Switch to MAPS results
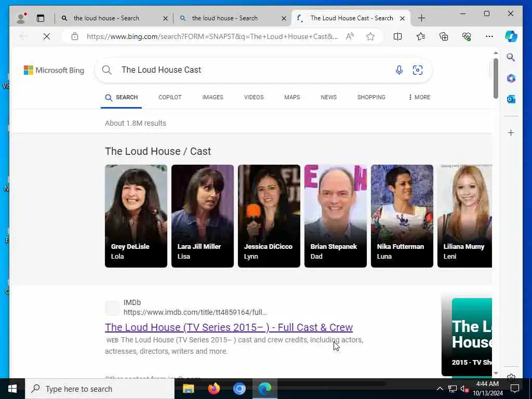Screen dimensions: 532x399 tap(292, 97)
